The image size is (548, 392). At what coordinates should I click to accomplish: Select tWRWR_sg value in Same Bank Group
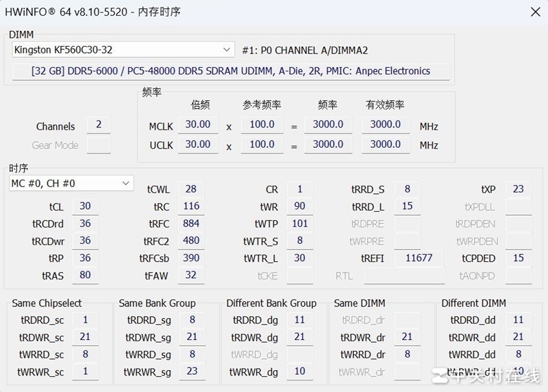192,372
